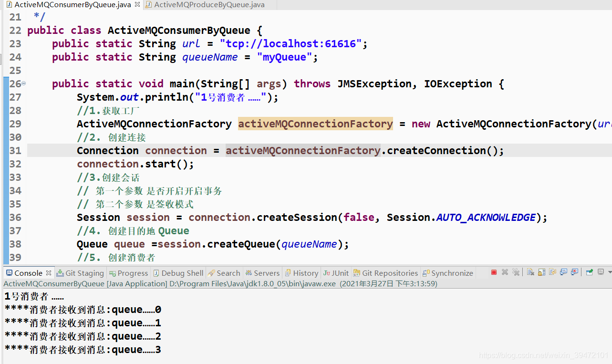Show console when standard error changes

[x=574, y=272]
